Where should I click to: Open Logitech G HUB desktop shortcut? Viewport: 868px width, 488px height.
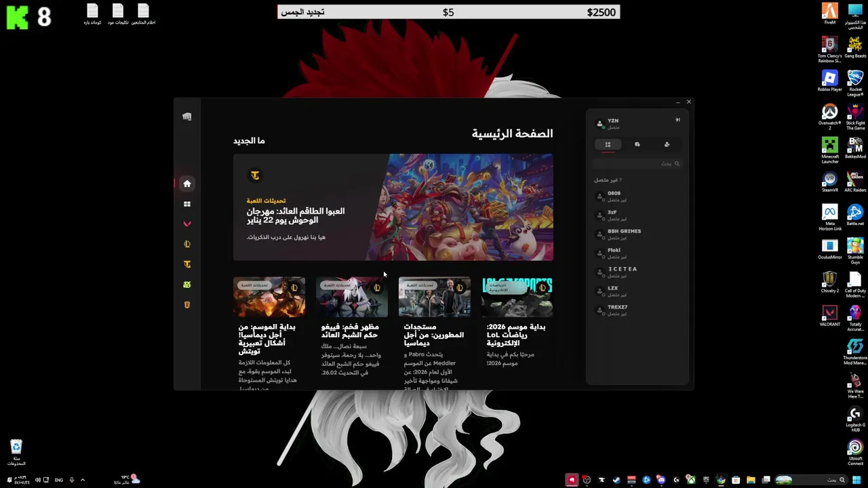(x=855, y=418)
